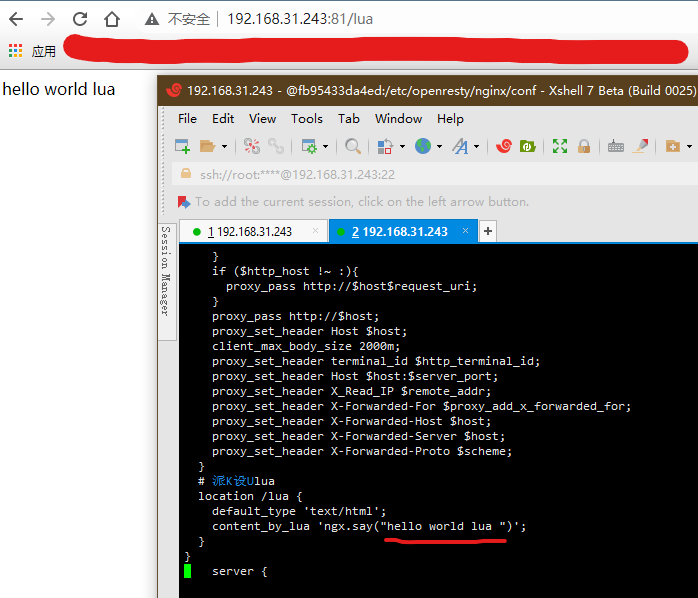The width and height of the screenshot is (698, 598).
Task: Open the Window menu in Xshell
Action: (398, 119)
